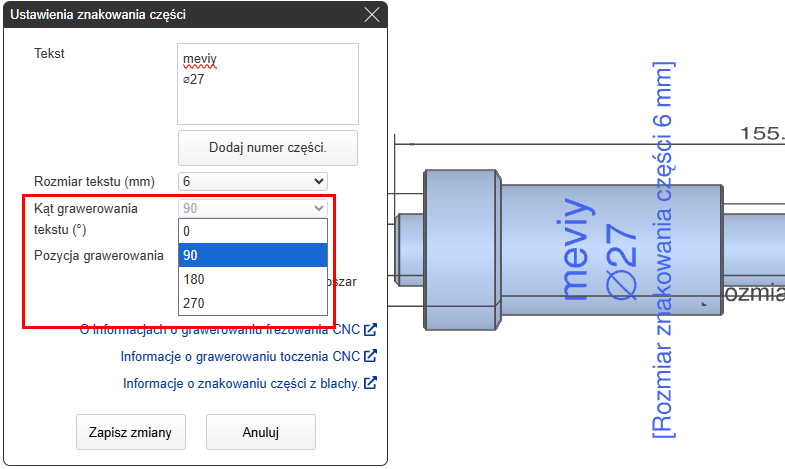Viewport: 785px width, 469px height.
Task: Select the highlighted 90 angle option
Action: 253,255
